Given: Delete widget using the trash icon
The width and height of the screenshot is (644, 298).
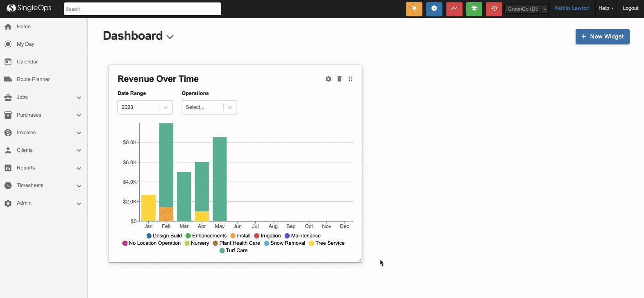Looking at the screenshot, I should tap(339, 79).
